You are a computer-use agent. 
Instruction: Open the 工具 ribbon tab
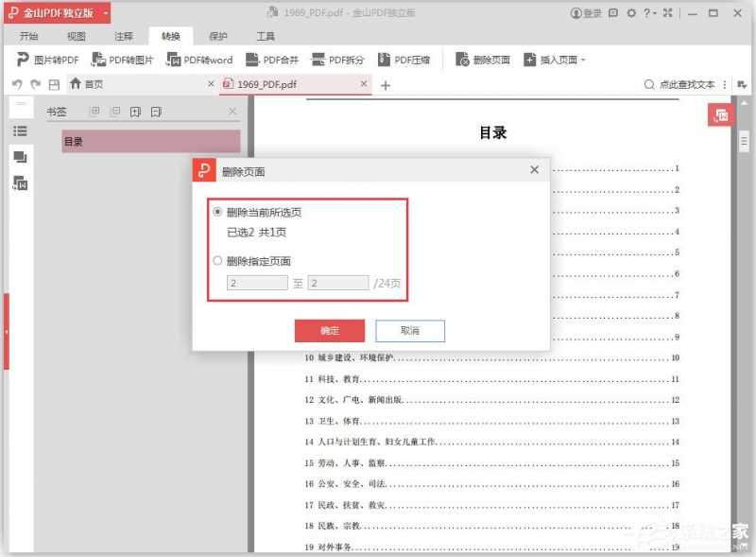coord(266,35)
